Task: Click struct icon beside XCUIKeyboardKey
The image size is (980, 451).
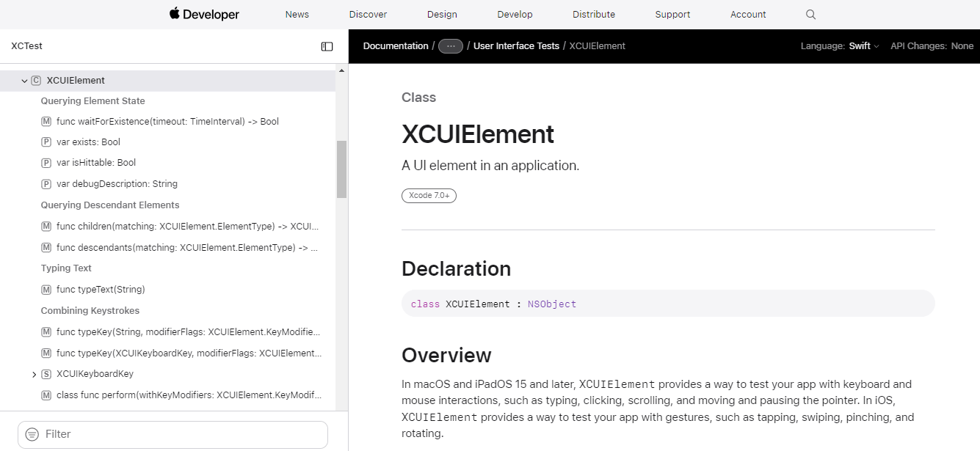Action: point(46,374)
